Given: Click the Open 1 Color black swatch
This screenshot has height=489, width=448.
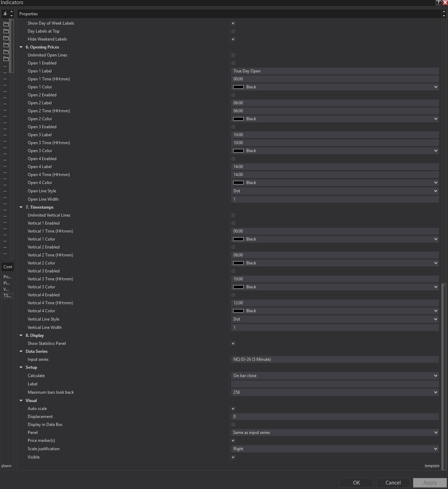Looking at the screenshot, I should click(x=238, y=87).
